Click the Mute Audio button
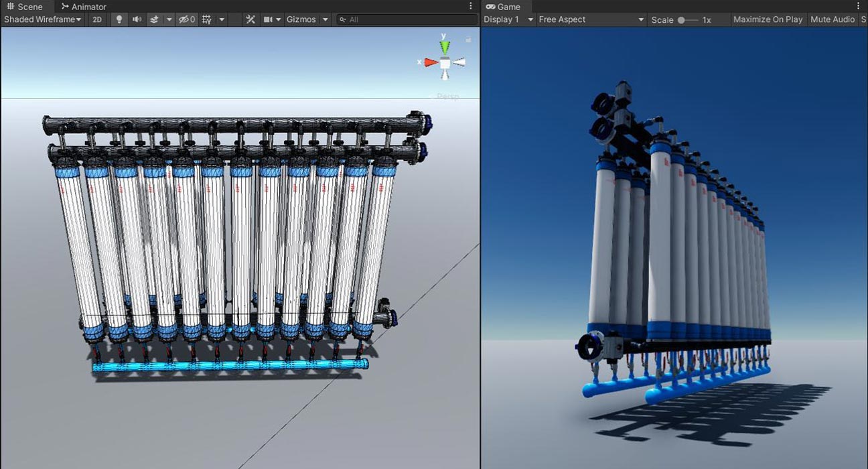The image size is (868, 469). point(833,19)
